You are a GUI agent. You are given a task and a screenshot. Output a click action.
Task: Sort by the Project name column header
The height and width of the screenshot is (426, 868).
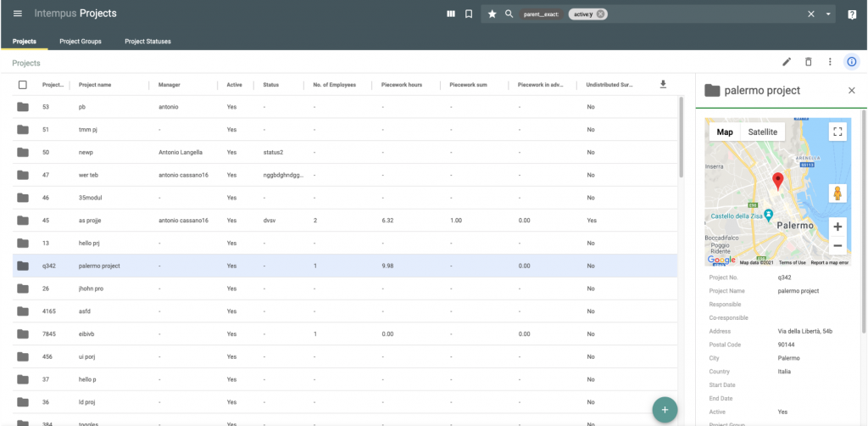95,85
